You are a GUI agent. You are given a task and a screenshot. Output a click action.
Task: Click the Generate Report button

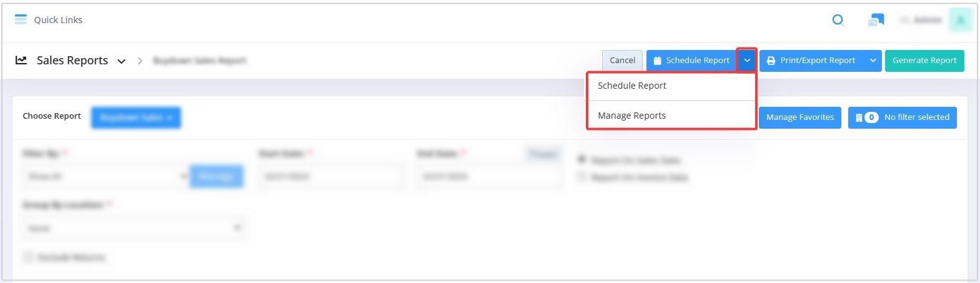tap(924, 61)
